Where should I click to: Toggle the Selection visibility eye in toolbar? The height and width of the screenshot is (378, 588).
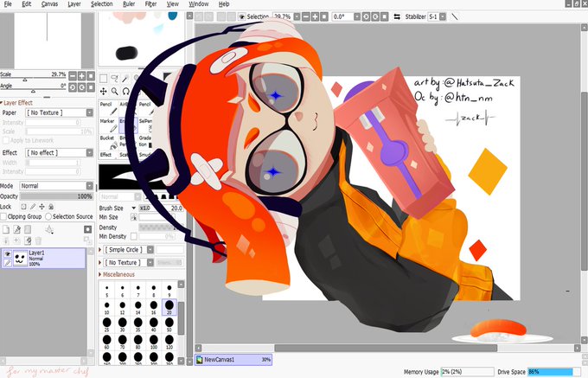242,17
